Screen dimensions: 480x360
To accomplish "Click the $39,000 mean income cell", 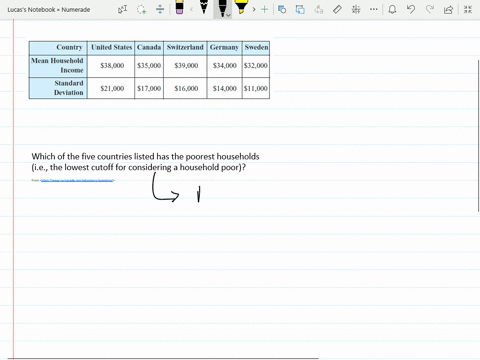I will [185, 66].
